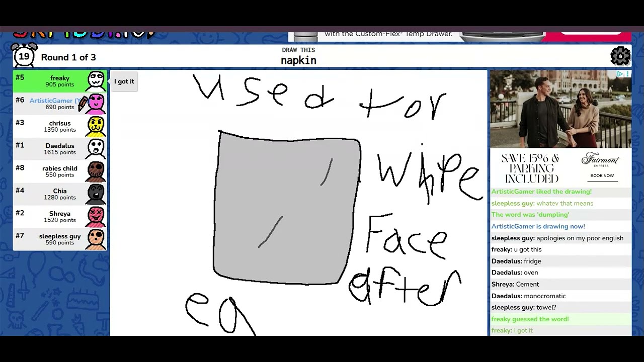Click the 'I got it' speech bubble

[x=124, y=81]
